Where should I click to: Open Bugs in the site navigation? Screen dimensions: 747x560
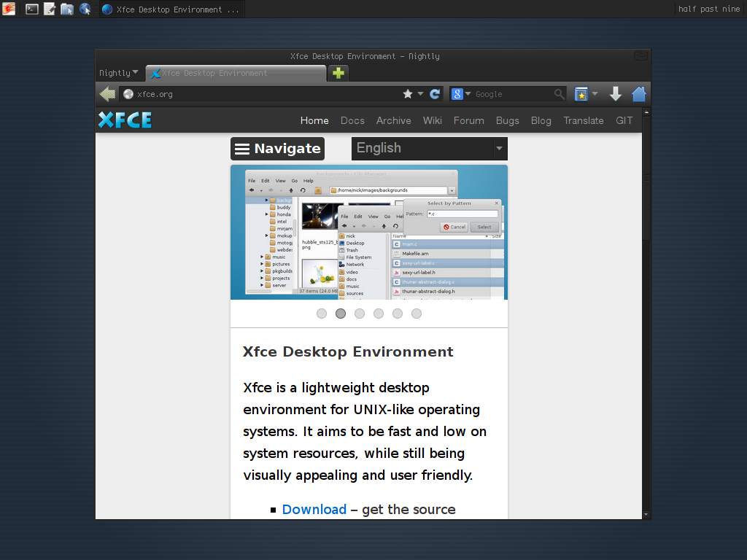[508, 121]
